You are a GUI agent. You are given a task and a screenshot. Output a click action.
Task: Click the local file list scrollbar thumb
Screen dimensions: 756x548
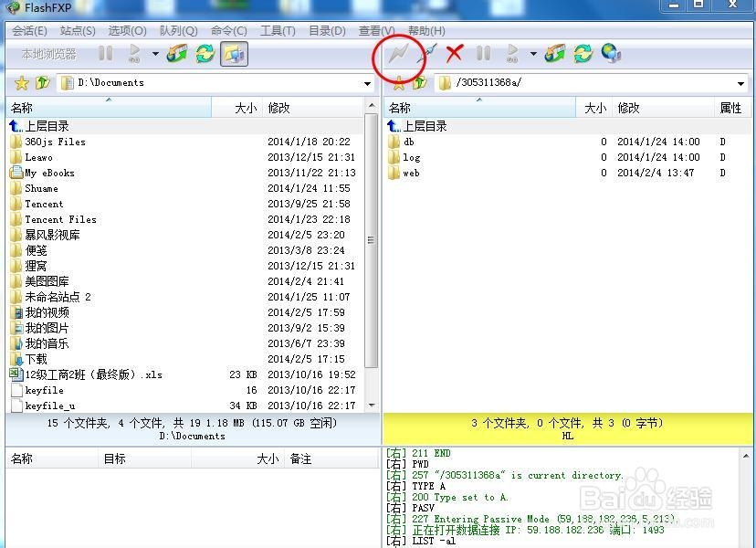[371, 240]
